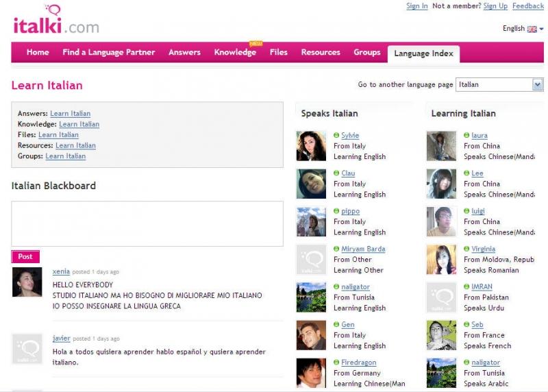548x392 pixels.
Task: Click the Sign In link
Action: (x=416, y=6)
